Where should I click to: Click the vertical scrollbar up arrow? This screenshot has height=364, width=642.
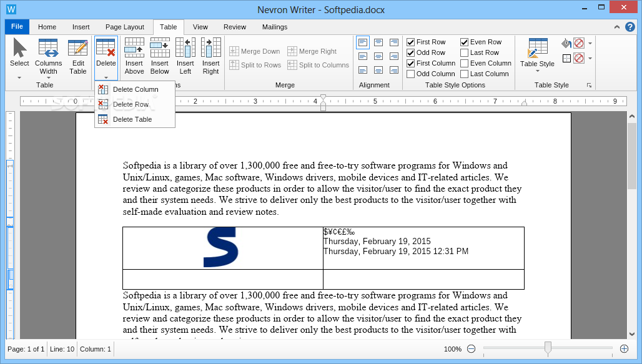[632, 116]
